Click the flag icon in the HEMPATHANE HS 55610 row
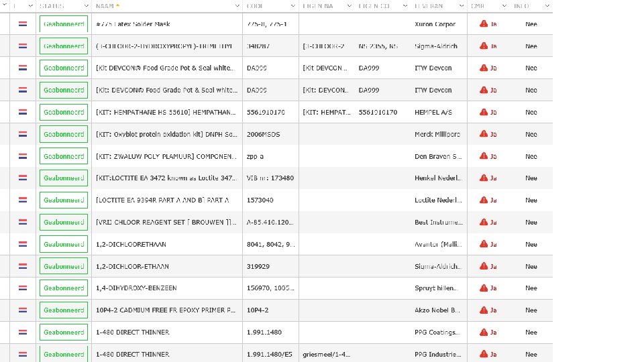 (x=23, y=112)
